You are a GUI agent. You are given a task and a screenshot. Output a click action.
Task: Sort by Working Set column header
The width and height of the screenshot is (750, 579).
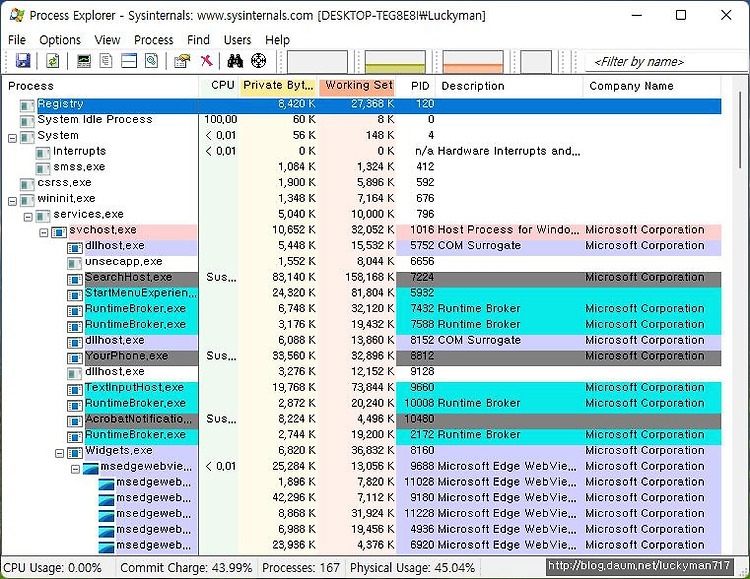click(357, 86)
